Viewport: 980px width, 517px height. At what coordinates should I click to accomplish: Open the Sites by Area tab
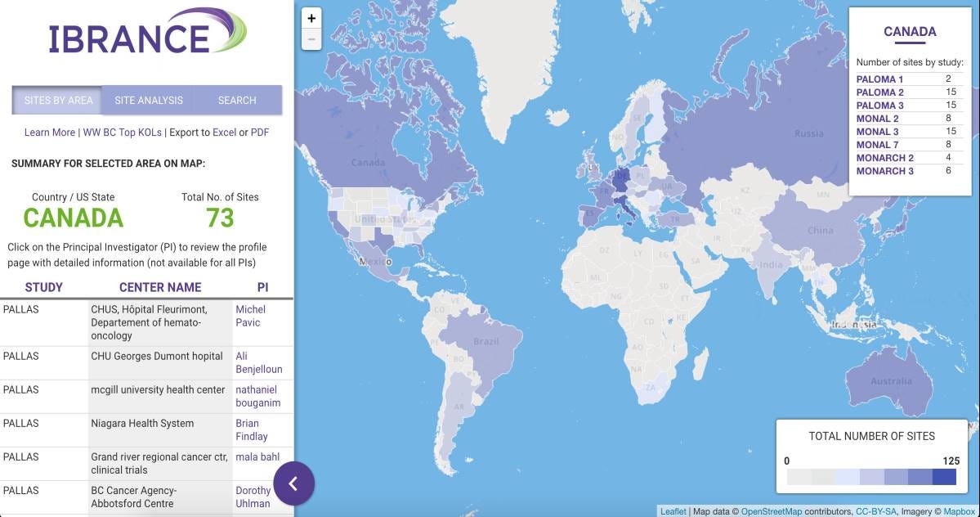pyautogui.click(x=58, y=100)
